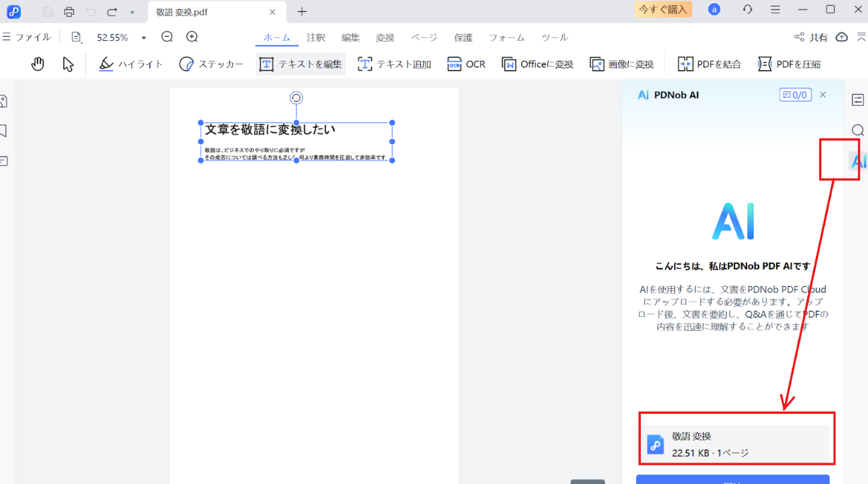Switch to the selection arrow cursor
The width and height of the screenshot is (868, 484).
[69, 63]
